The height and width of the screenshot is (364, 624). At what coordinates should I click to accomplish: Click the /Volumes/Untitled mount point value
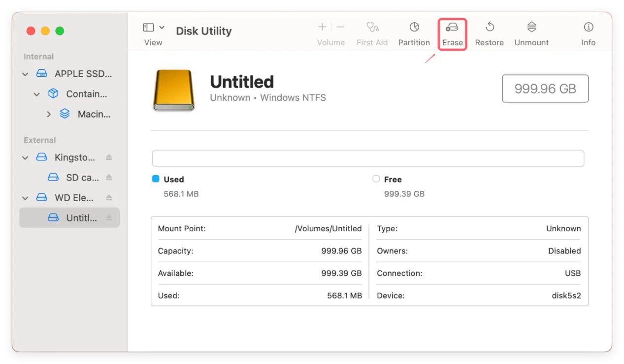328,229
